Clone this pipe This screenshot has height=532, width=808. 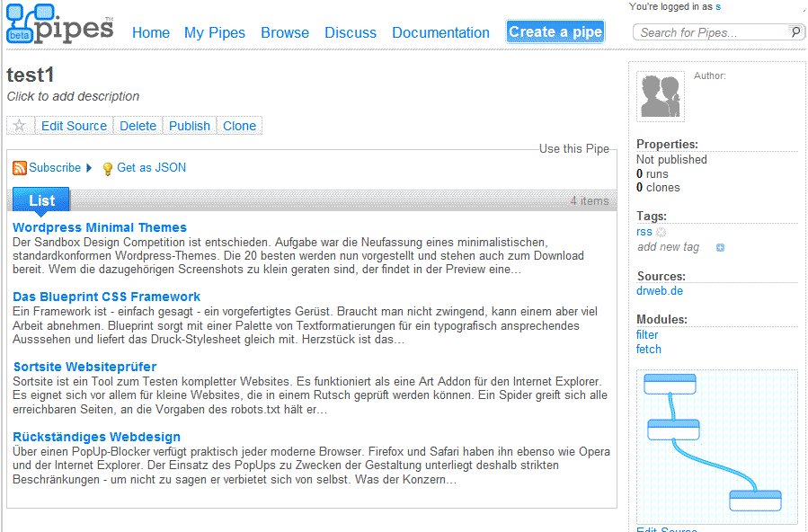click(239, 126)
